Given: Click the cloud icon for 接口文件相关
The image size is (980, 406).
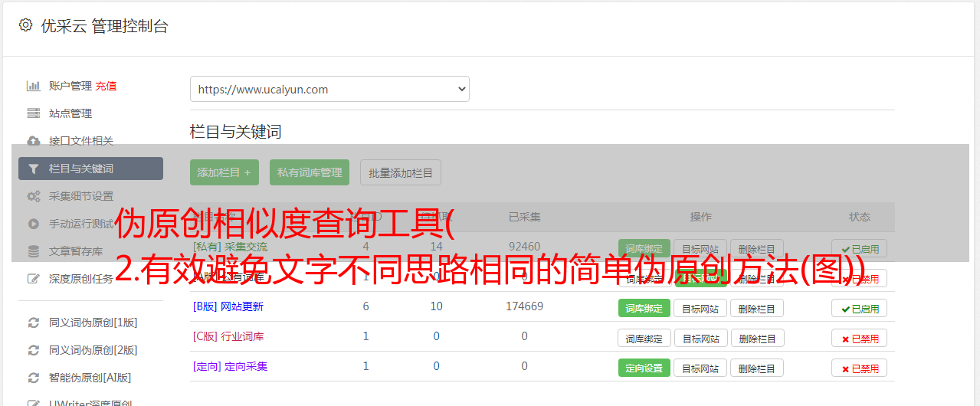Looking at the screenshot, I should click(33, 141).
